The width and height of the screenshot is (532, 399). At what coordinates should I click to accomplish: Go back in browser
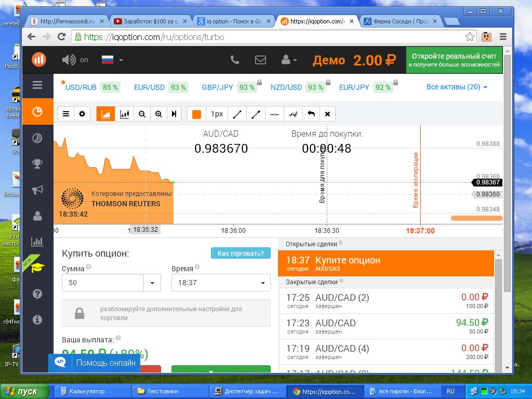(31, 37)
